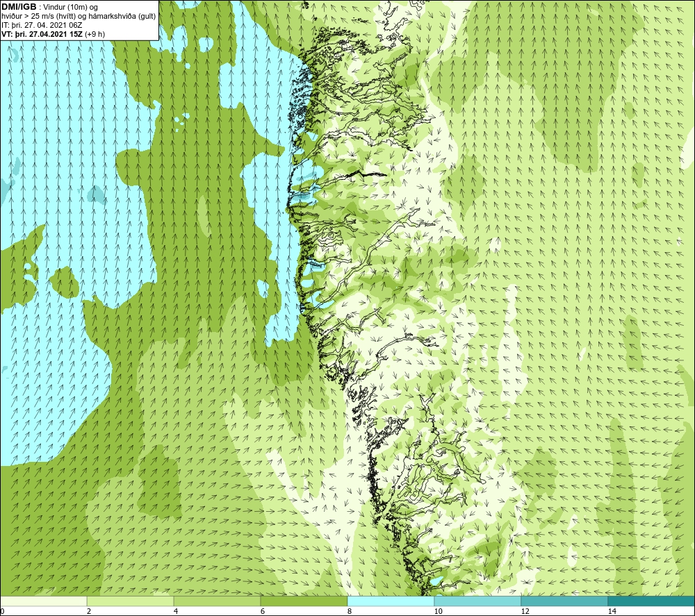Click the pale yellow 0–2 legend swatch

(43, 601)
